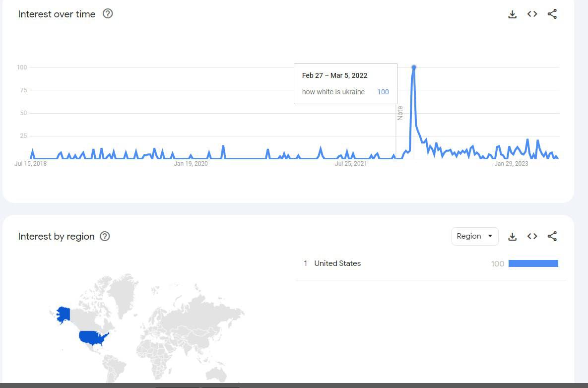Click the tooltip showing Feb 27 – Mar 5, 2022

[345, 83]
